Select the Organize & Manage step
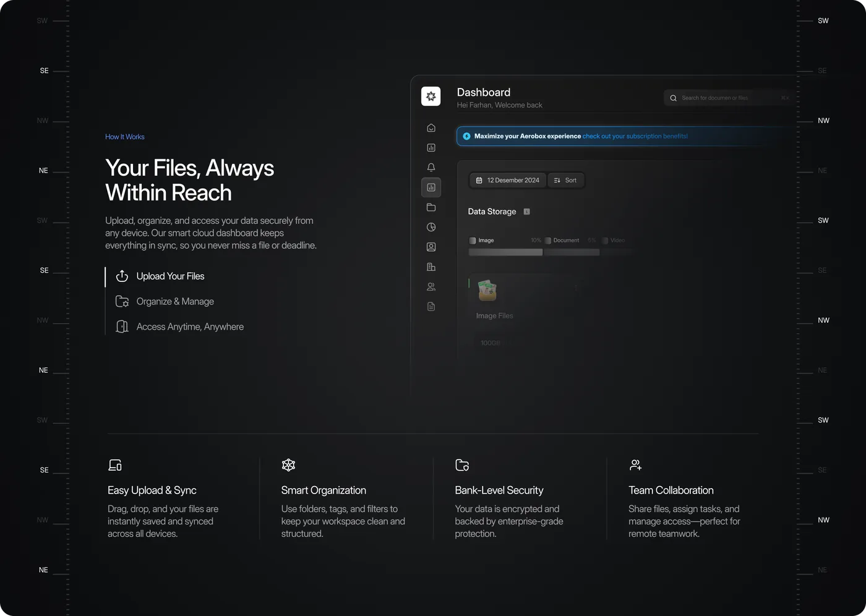Viewport: 866px width, 616px height. (x=165, y=301)
